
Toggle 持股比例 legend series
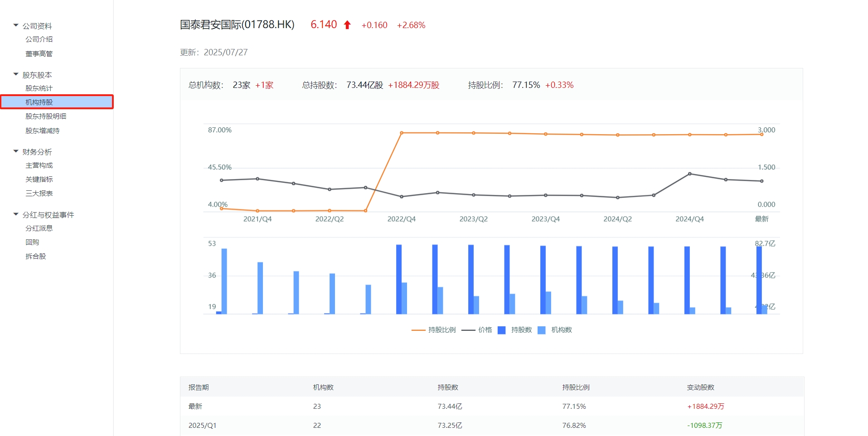click(433, 330)
